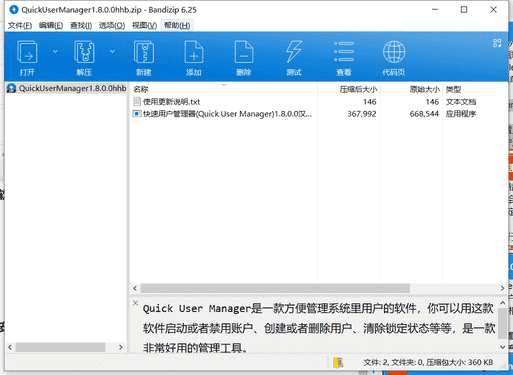Click the toolbar layout grid icon
Screen dimensions: 513x375
coord(497,43)
